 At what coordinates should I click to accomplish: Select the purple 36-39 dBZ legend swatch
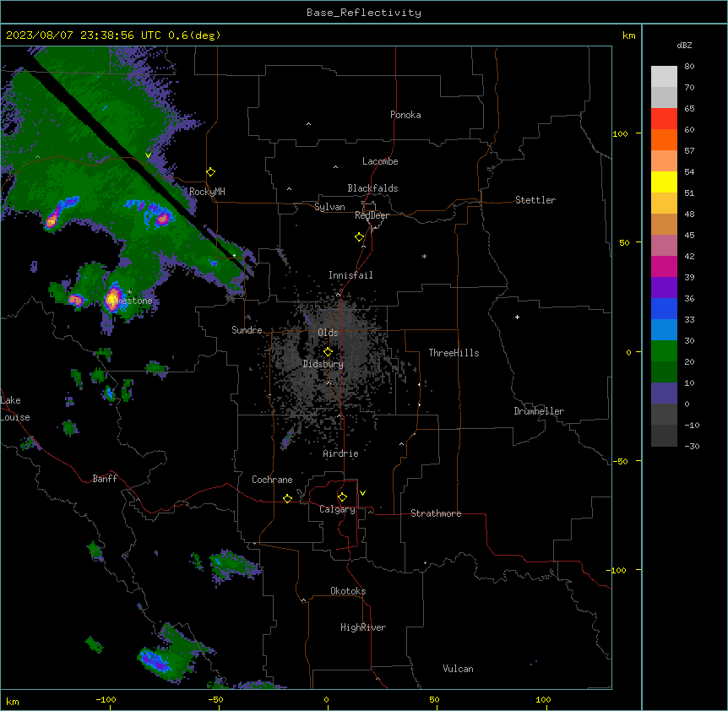pos(664,288)
